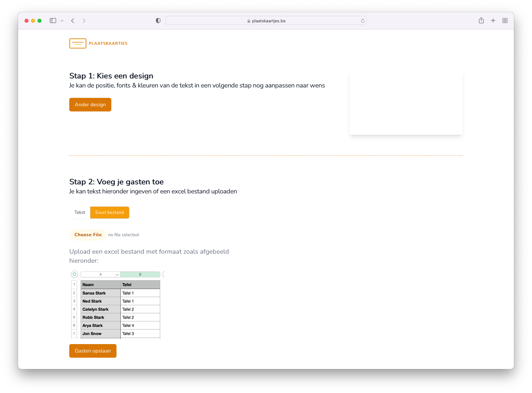
Task: Switch to the Excel bestand tab
Action: 110,213
